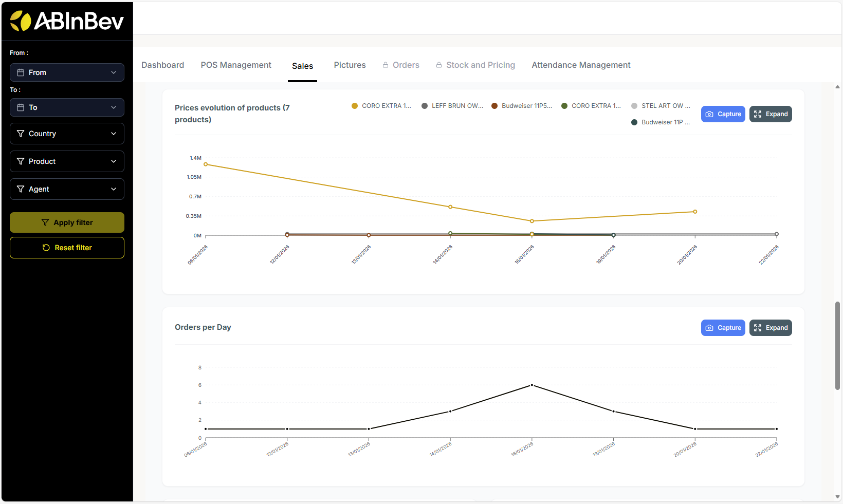Screen dimensions: 843x504
Task: Expand the Country dropdown chevron
Action: pos(114,134)
